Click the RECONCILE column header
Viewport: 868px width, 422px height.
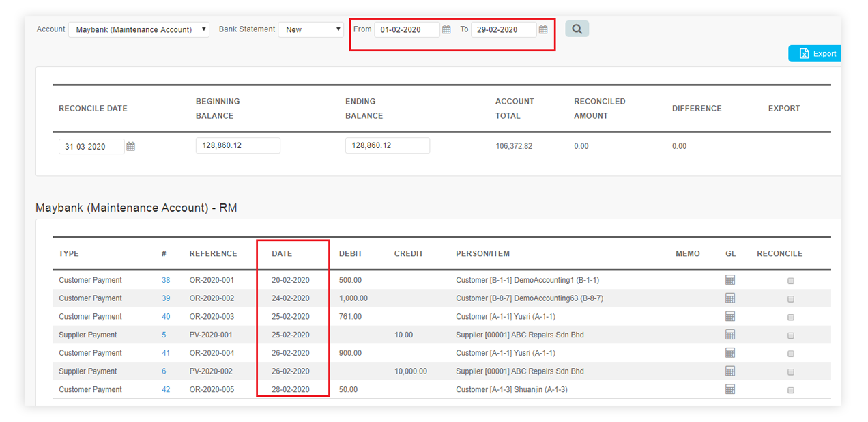(780, 253)
